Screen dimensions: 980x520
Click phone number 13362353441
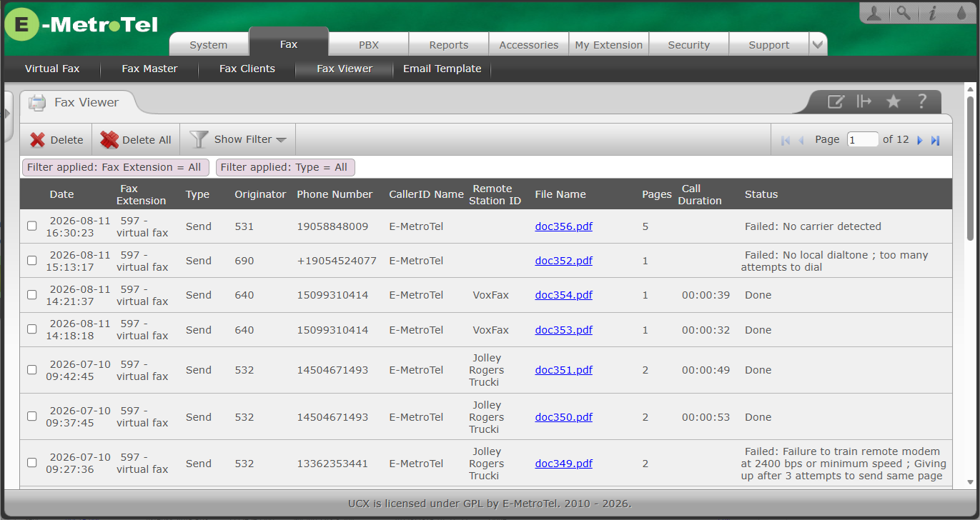point(332,464)
